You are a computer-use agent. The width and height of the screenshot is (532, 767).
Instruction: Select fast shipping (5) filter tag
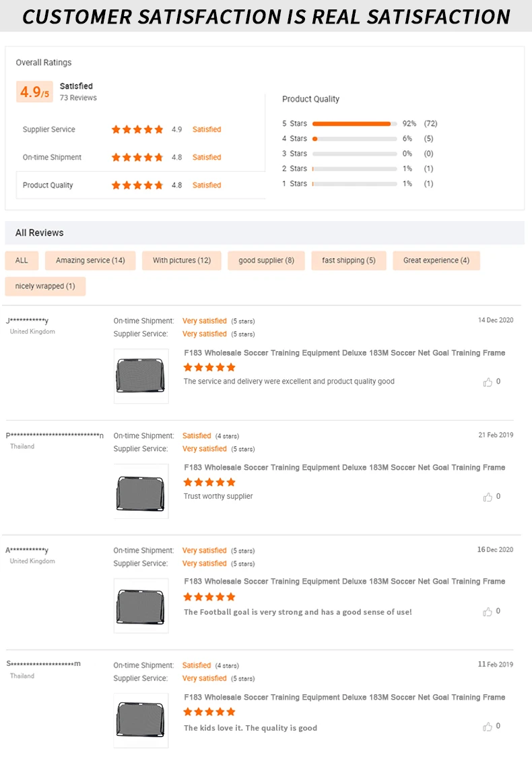[x=349, y=261]
